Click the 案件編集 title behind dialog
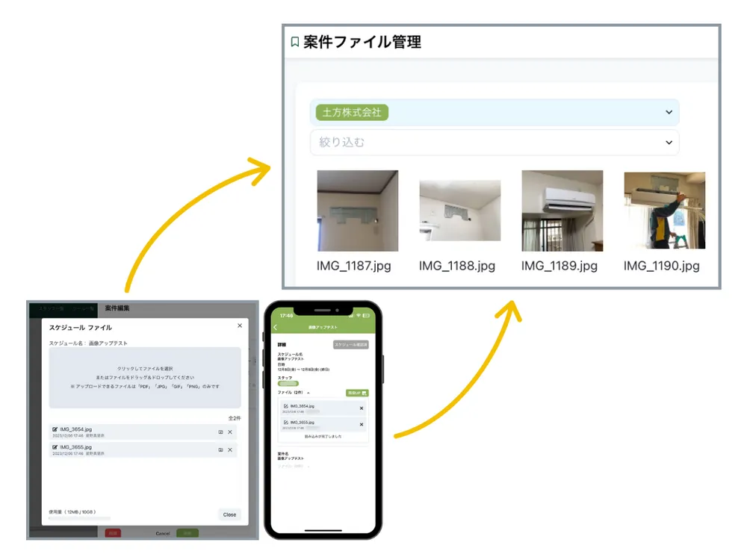 click(117, 308)
